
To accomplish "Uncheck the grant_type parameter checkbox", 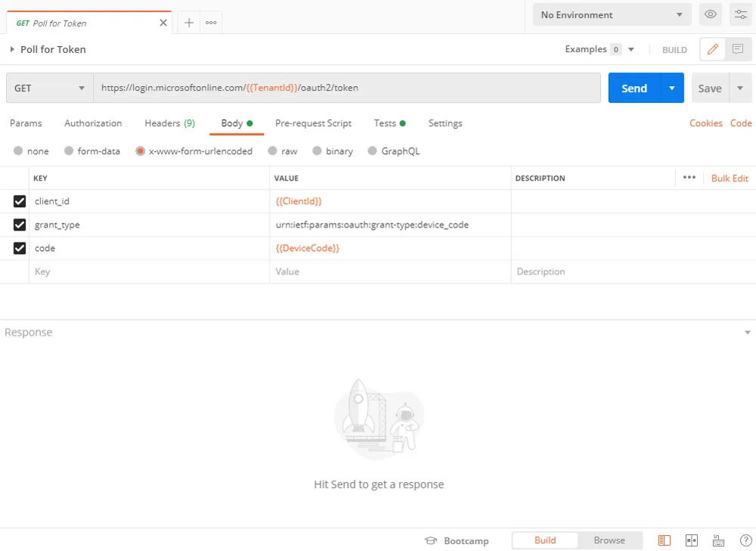I will pos(20,225).
